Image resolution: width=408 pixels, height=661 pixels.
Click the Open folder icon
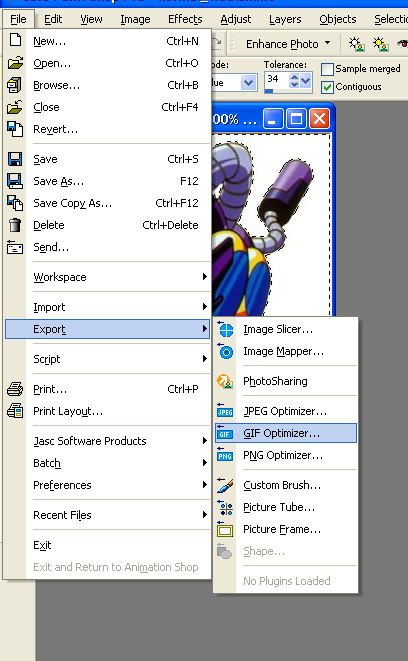click(15, 63)
